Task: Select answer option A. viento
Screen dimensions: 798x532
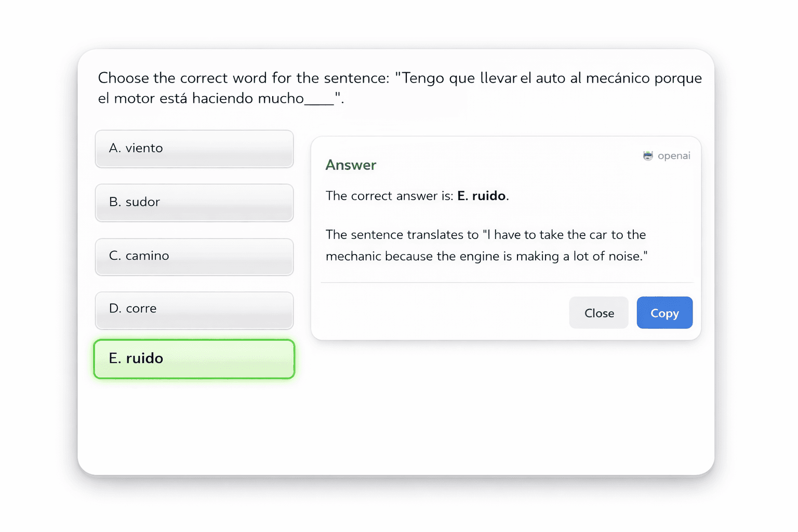Action: 194,149
